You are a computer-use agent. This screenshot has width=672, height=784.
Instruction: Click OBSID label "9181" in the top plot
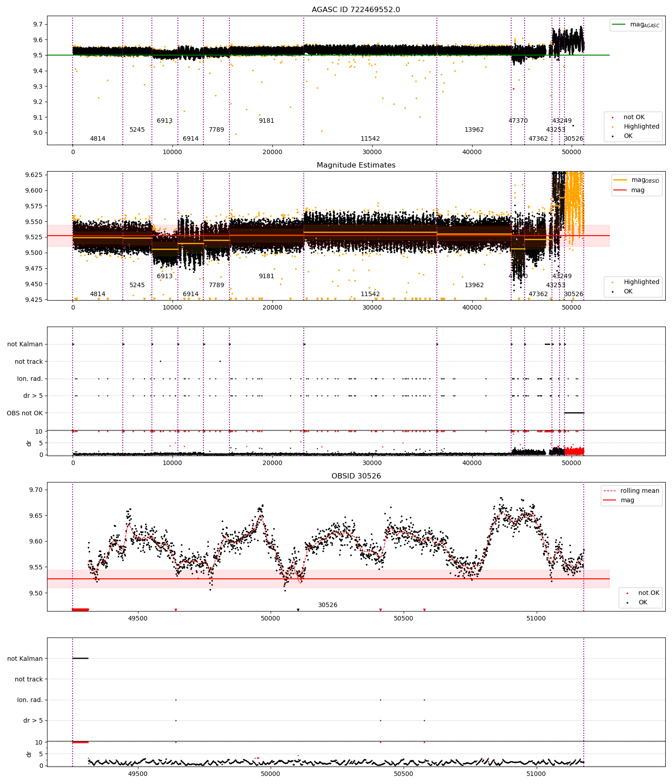[x=267, y=121]
